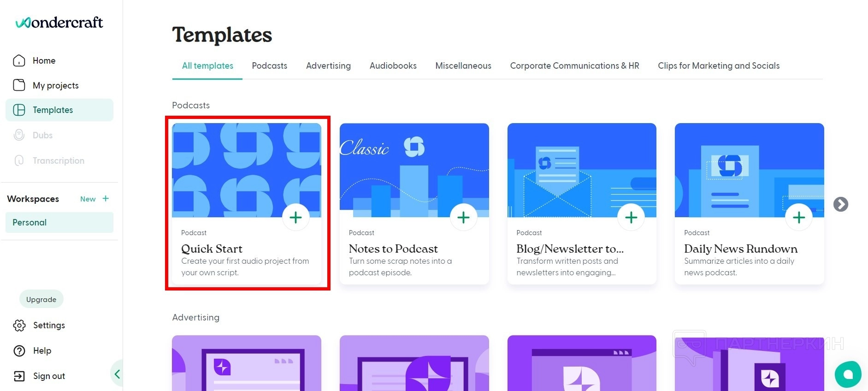Click the Upgrade button
This screenshot has width=868, height=391.
pyautogui.click(x=41, y=299)
